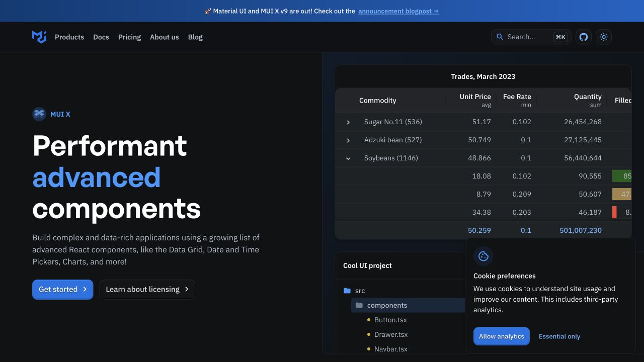Viewport: 644px width, 362px height.
Task: Click the Quantity column header
Action: [588, 100]
